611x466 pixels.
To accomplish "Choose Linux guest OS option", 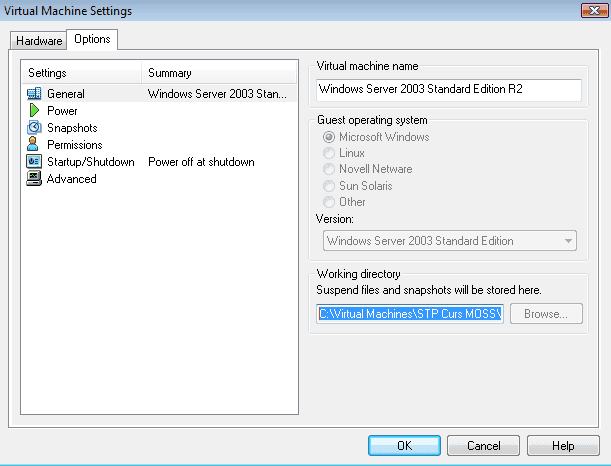I will (329, 153).
